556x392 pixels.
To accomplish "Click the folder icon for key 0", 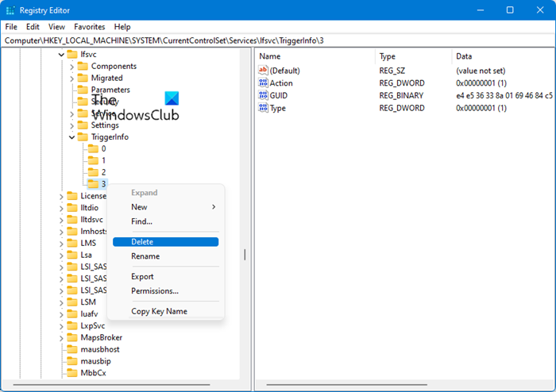I will point(93,148).
